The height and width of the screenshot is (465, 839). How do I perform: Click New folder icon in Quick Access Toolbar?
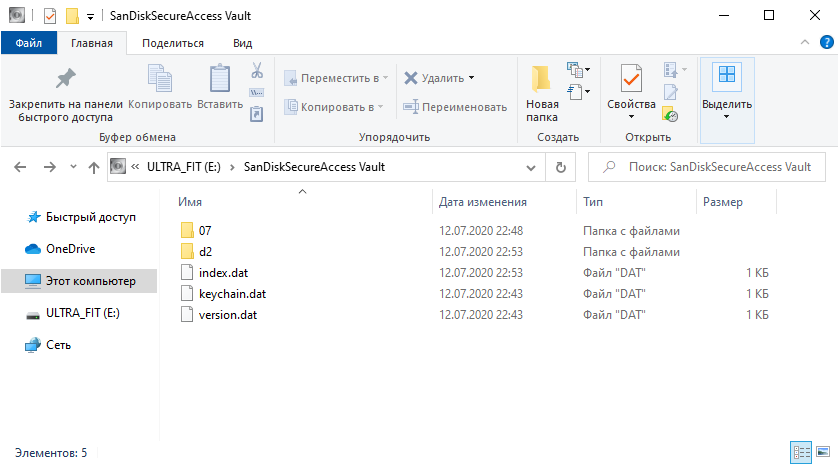click(72, 16)
